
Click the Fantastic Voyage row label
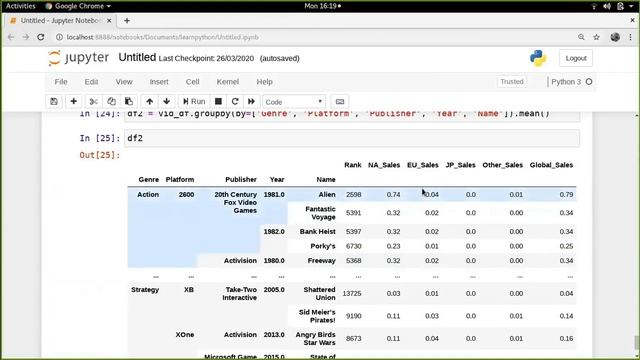(x=320, y=213)
